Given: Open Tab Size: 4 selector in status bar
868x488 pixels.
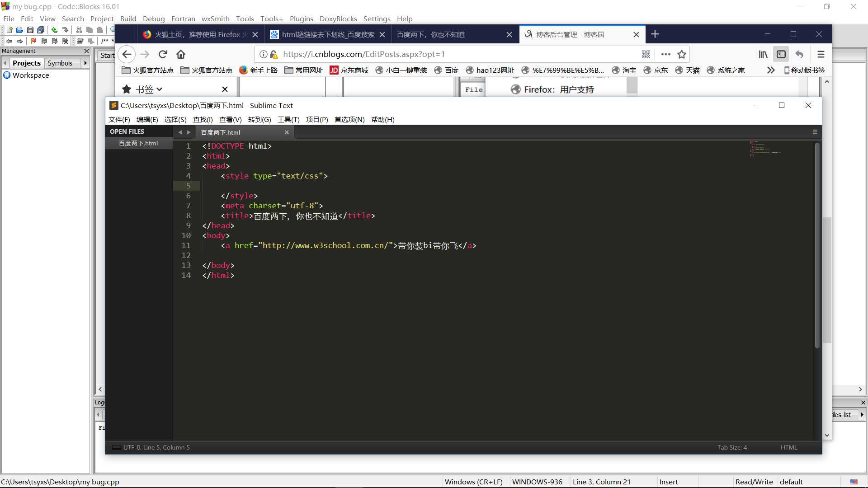Looking at the screenshot, I should click(732, 447).
